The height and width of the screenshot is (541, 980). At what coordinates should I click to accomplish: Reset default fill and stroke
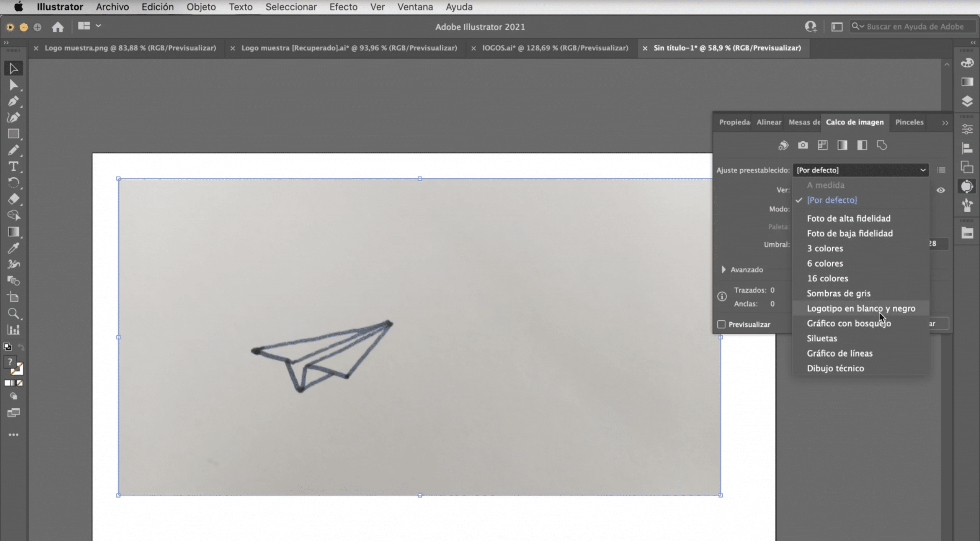point(7,347)
